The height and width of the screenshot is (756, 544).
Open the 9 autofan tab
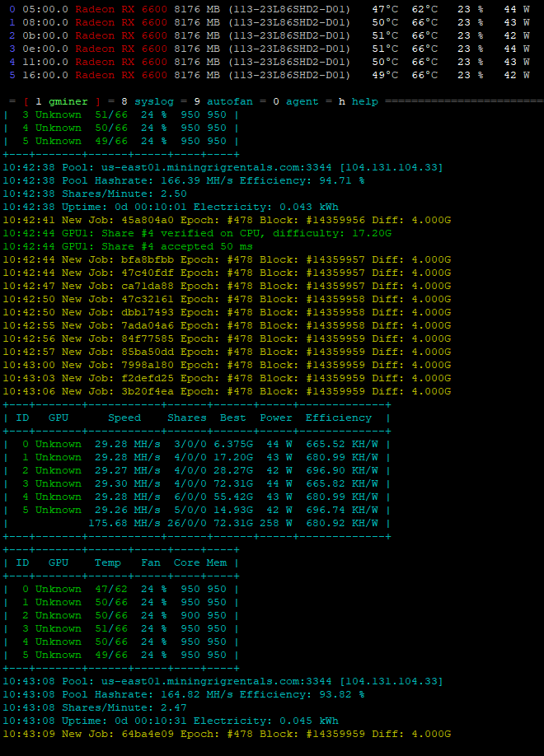223,102
